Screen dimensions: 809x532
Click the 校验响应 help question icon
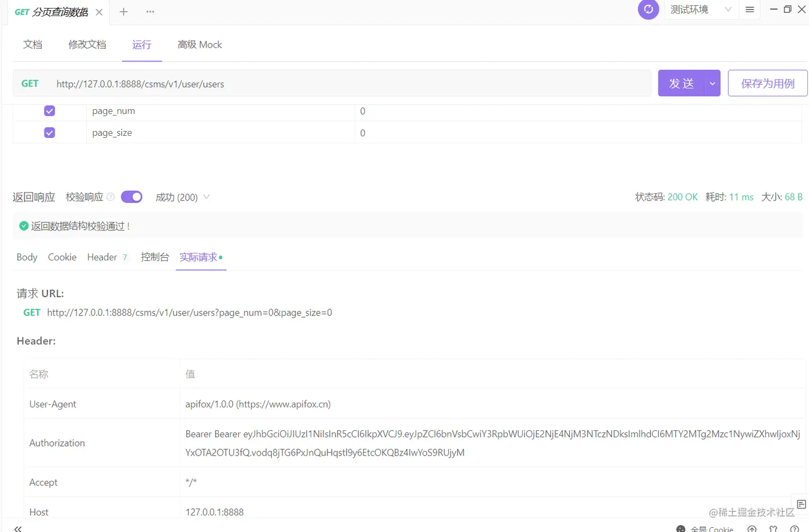pos(111,197)
